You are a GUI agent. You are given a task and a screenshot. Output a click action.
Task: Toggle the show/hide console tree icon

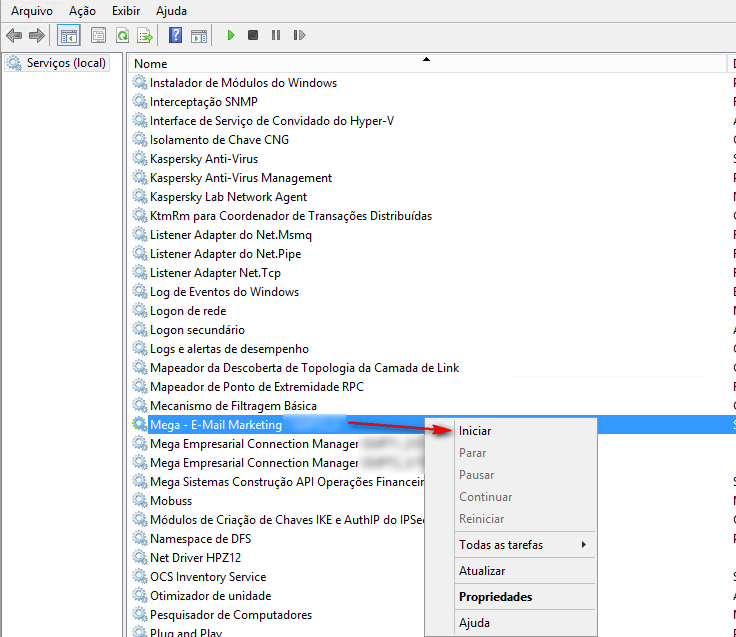(x=68, y=36)
